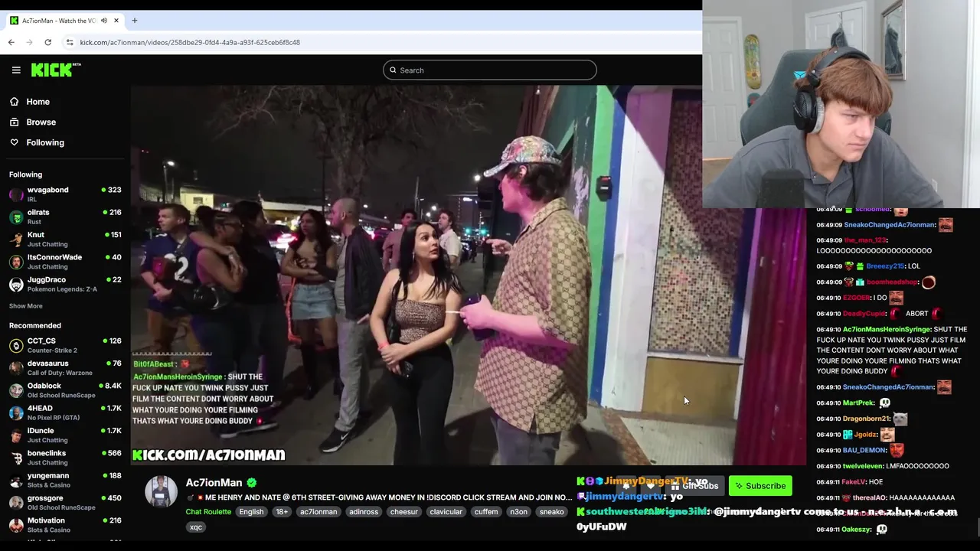Image resolution: width=980 pixels, height=551 pixels.
Task: Open the Ac7ionMan streamer avatar
Action: tap(162, 491)
